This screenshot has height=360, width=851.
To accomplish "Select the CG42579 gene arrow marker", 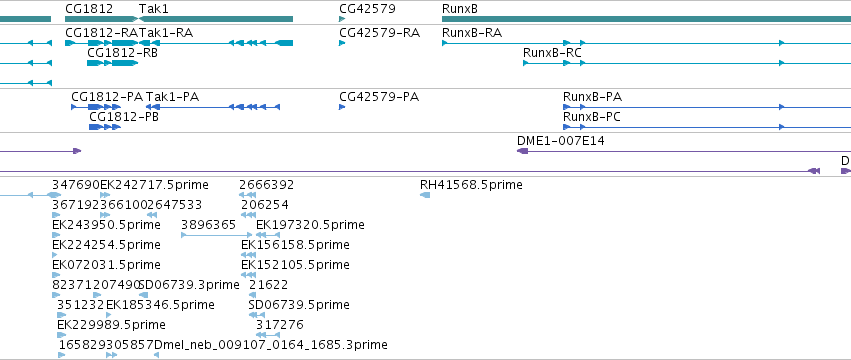I will (342, 19).
